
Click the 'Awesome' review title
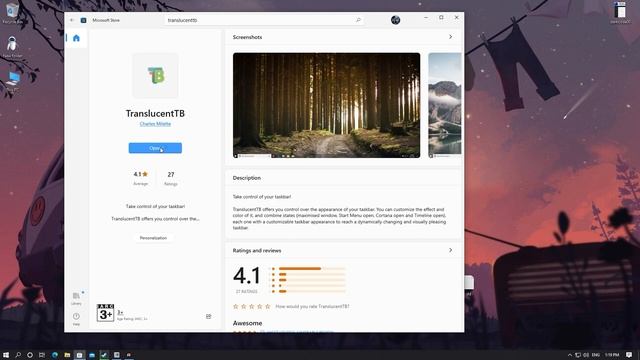(x=247, y=323)
